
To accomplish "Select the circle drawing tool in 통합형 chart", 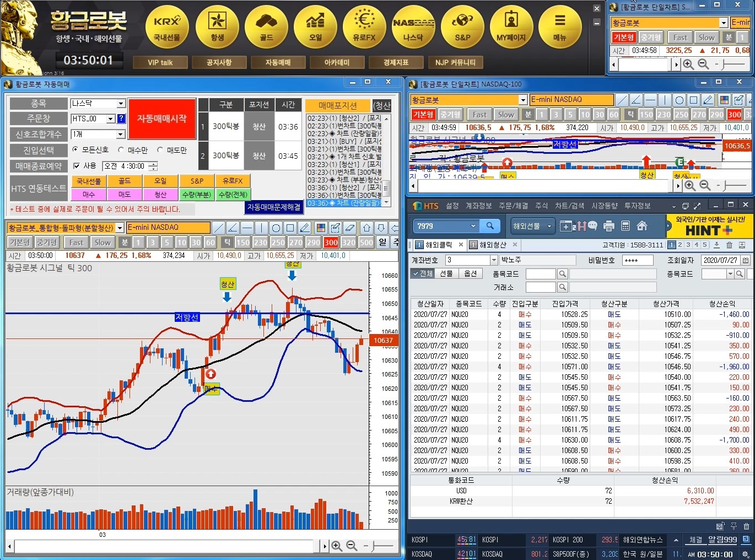I will [x=276, y=228].
